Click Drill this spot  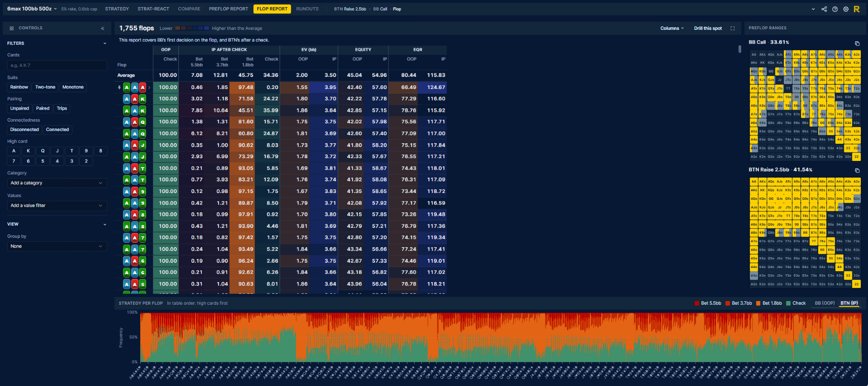(708, 28)
